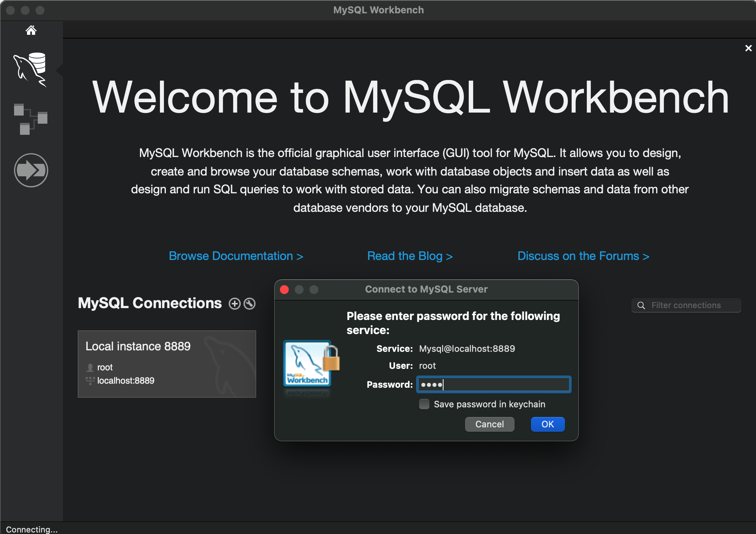Open the home screen tab icon
Viewport: 756px width, 534px height.
pyautogui.click(x=31, y=30)
